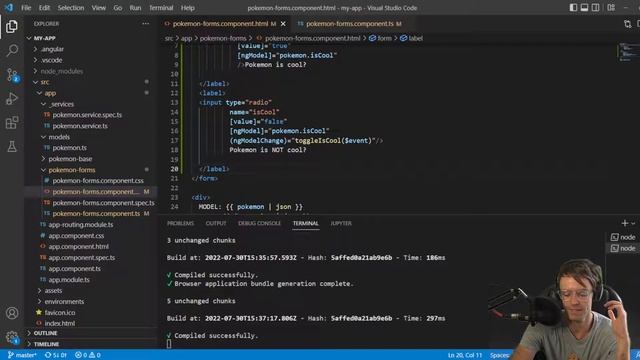Switch to OUTPUT panel tab

(x=216, y=223)
